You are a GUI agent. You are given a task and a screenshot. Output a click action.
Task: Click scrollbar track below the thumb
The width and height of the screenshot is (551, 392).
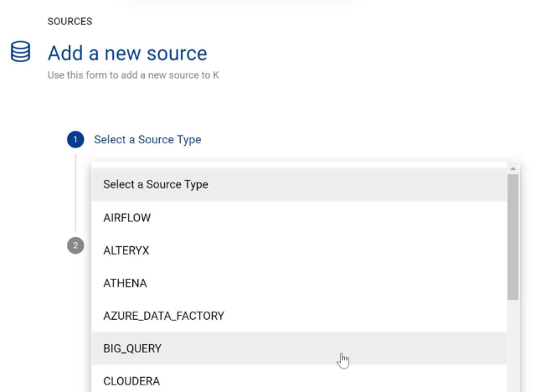tap(512, 346)
